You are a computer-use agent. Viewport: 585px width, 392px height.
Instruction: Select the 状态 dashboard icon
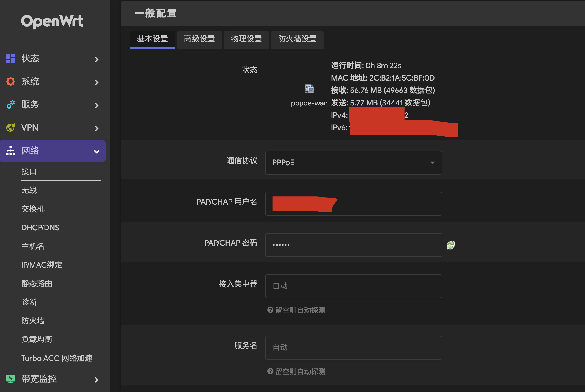(x=10, y=59)
